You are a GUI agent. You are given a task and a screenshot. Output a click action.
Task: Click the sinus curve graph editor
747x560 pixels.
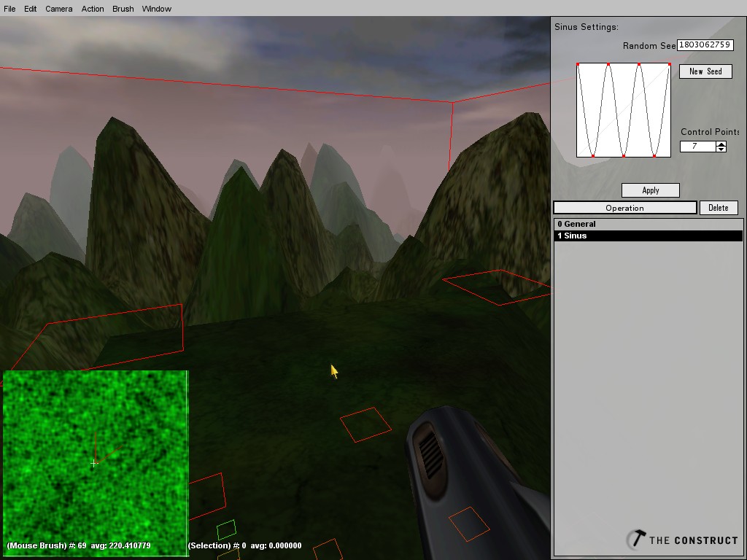[x=624, y=110]
